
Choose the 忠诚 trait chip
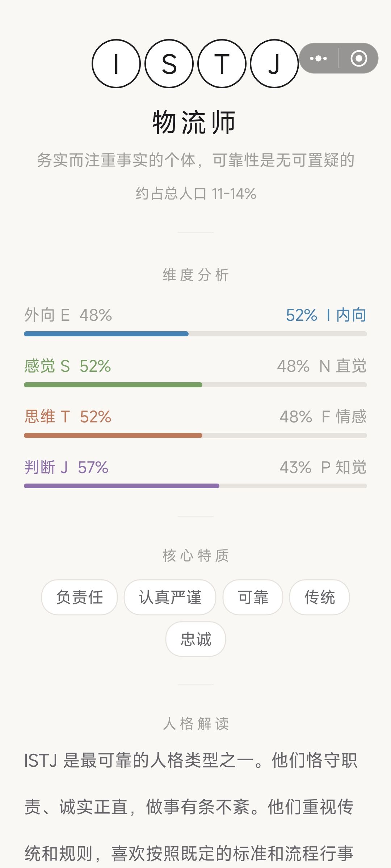(x=195, y=639)
